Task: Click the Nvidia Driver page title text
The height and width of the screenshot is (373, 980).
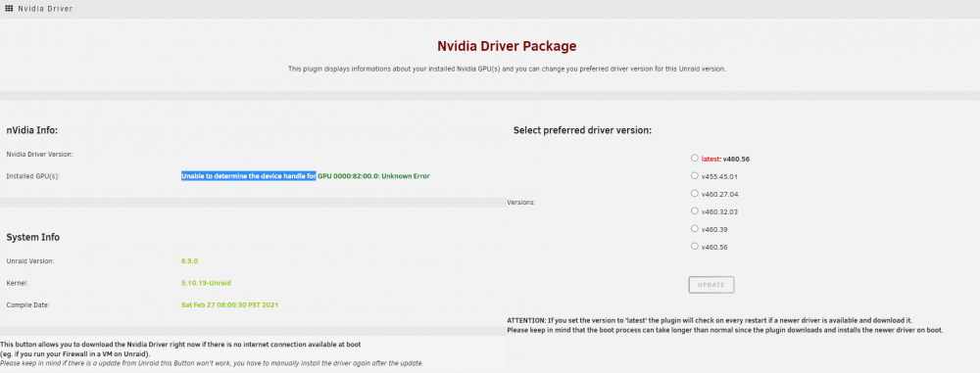Action: tap(45, 9)
